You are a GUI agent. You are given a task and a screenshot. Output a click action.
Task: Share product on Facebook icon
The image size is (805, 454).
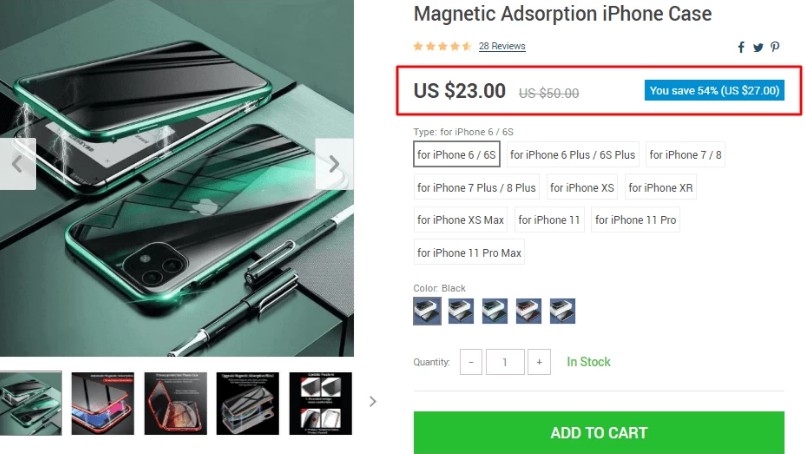point(741,48)
